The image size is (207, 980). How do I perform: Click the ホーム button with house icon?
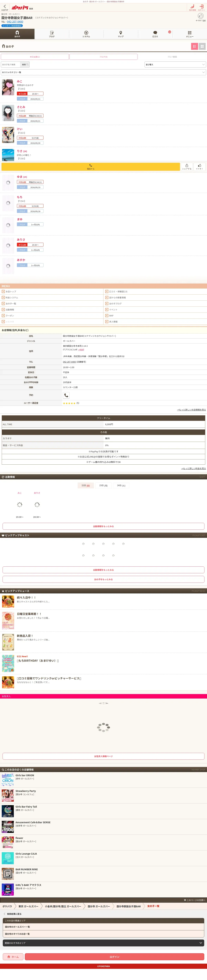coord(13,956)
